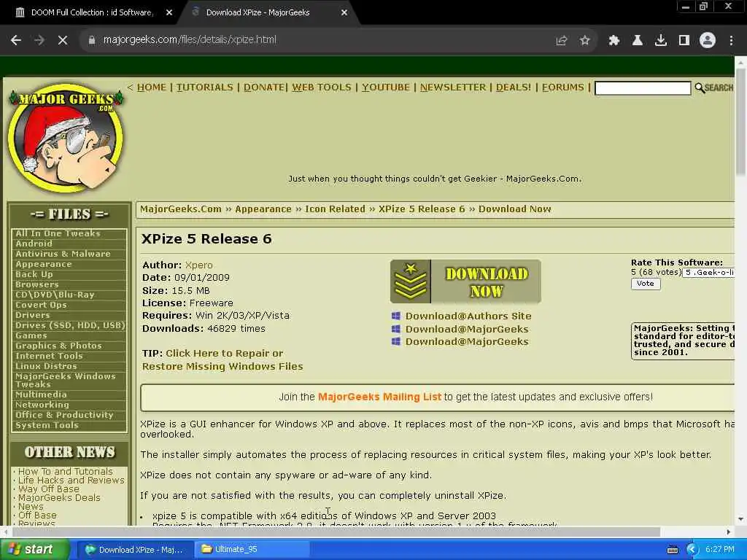747x560 pixels.
Task: Click the search magnifier SEARCH button
Action: point(713,87)
